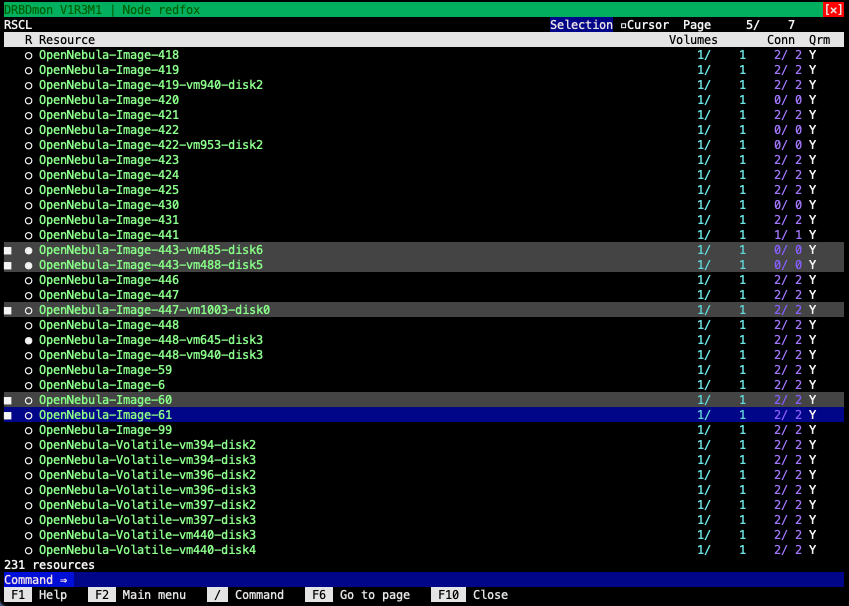The image size is (849, 606).
Task: Click F10 Close
Action: click(x=469, y=595)
